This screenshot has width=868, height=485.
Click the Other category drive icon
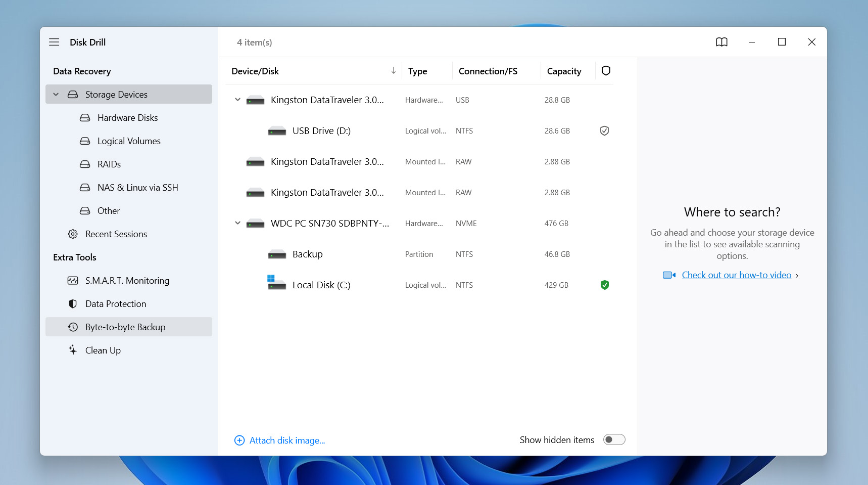pos(85,211)
